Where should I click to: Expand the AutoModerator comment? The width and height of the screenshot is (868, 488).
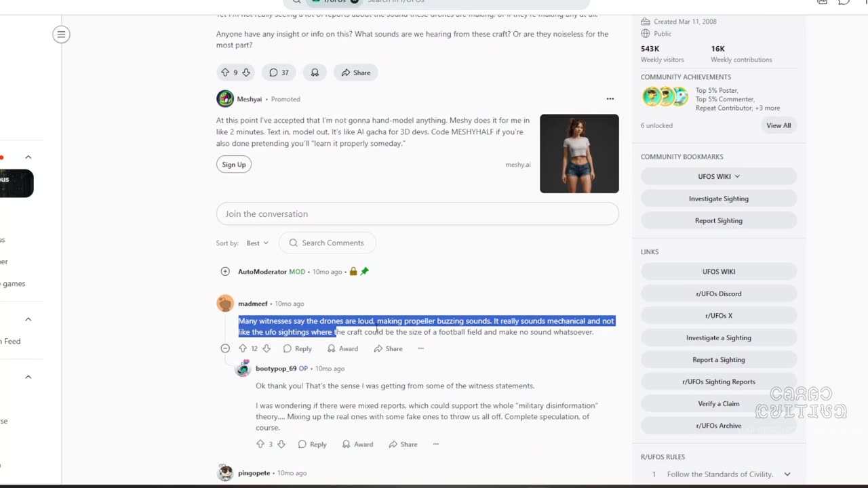(225, 272)
